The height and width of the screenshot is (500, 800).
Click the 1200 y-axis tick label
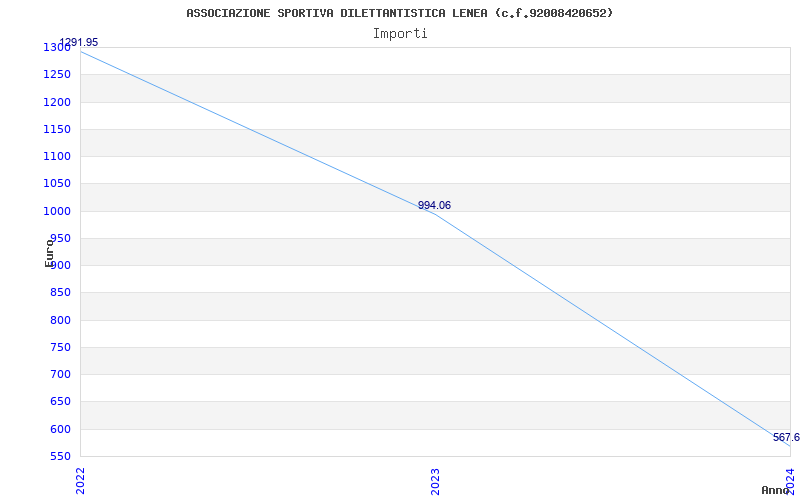click(57, 102)
